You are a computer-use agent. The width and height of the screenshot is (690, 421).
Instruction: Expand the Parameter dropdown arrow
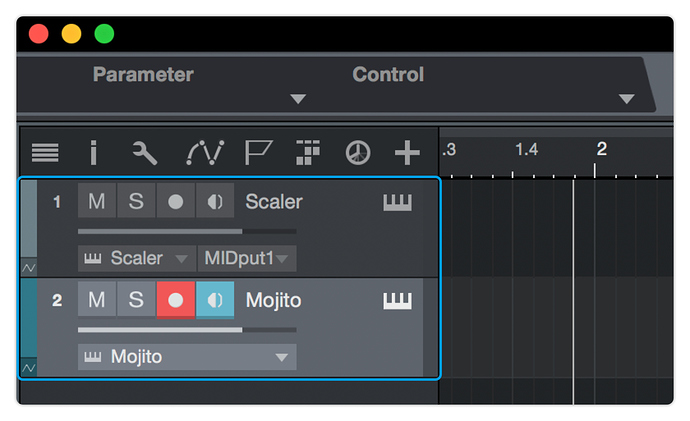298,99
